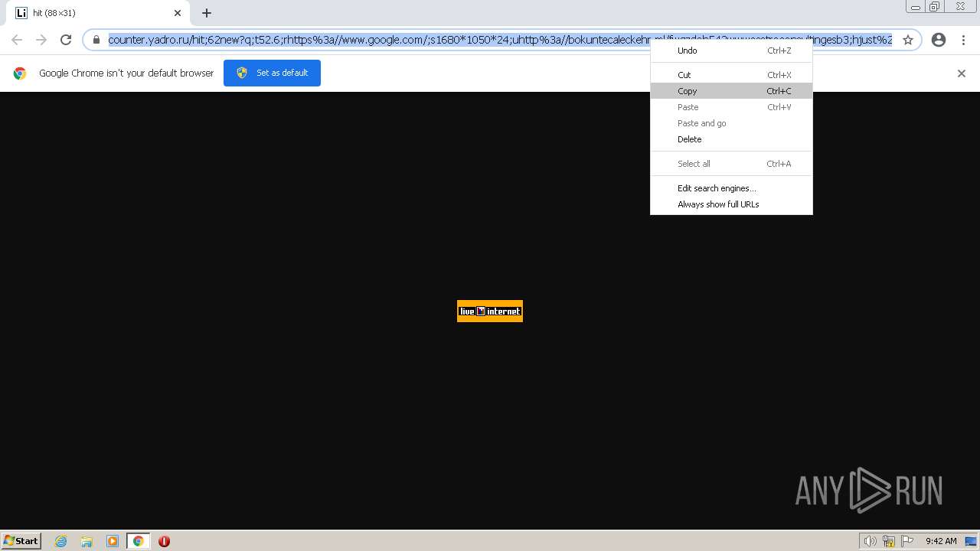Choose Delete from the context menu
The image size is (980, 551).
[731, 139]
